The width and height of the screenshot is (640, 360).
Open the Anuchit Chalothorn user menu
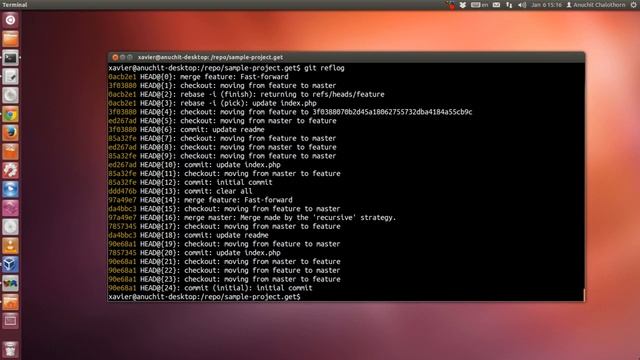[x=596, y=5]
